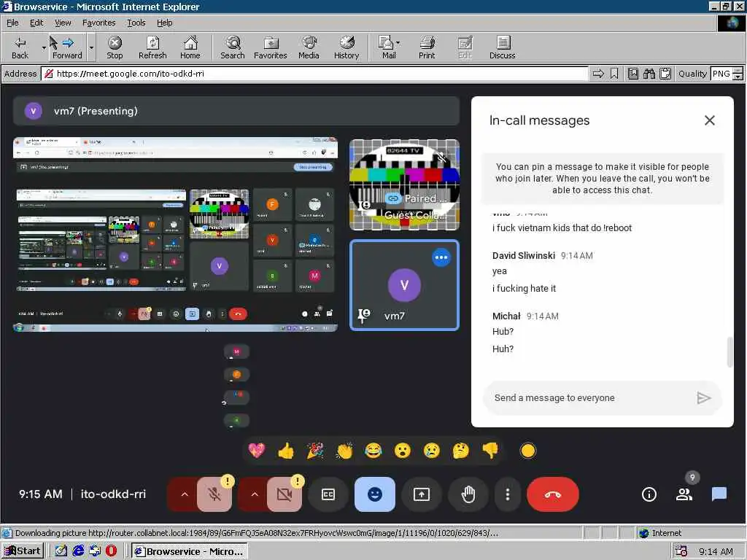
Task: Open the Quality PNG dropdown
Action: pos(738,74)
